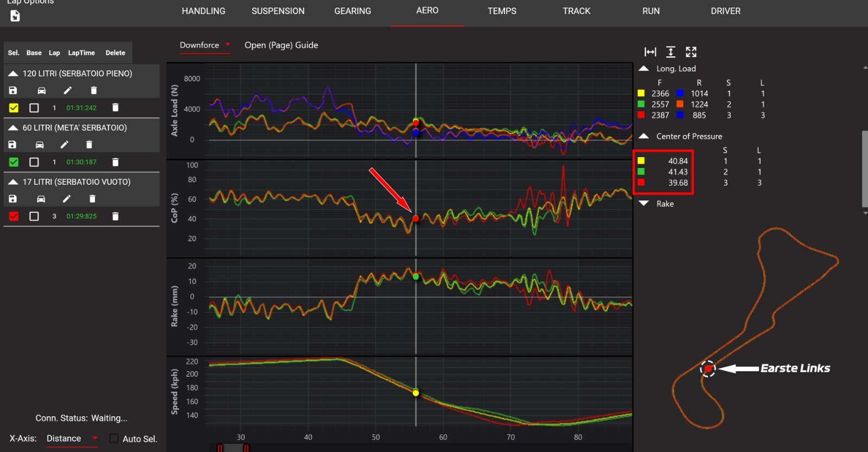This screenshot has width=868, height=452.
Task: Set lap 01:29:825 as base
Action: click(x=34, y=216)
